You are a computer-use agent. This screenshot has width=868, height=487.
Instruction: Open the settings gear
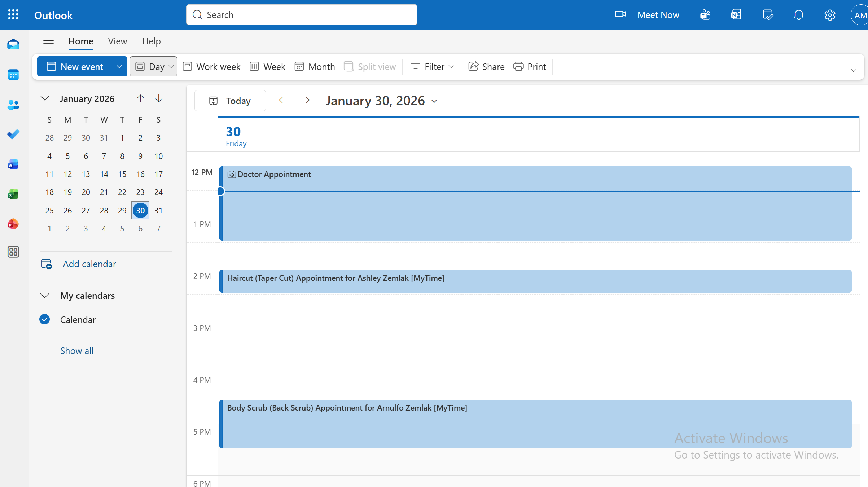pos(830,15)
